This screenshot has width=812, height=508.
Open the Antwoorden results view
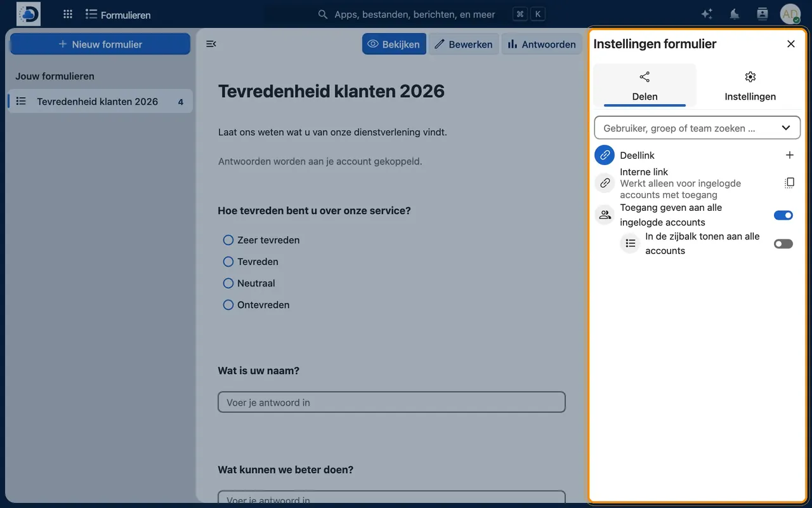[542, 44]
